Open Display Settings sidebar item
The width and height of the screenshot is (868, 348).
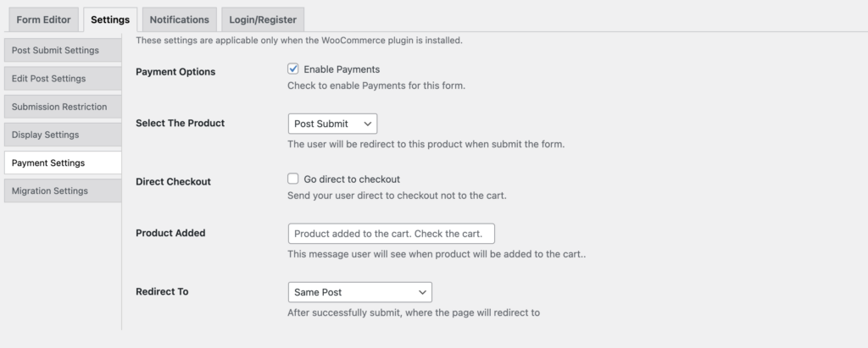coord(46,135)
